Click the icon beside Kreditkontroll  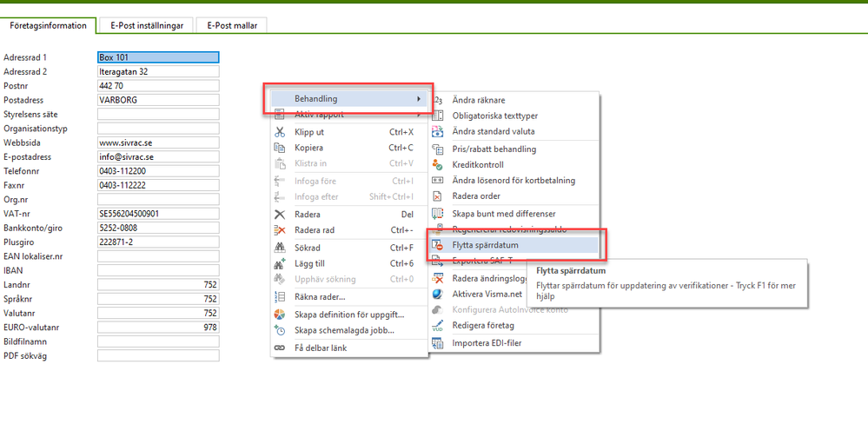(x=438, y=164)
